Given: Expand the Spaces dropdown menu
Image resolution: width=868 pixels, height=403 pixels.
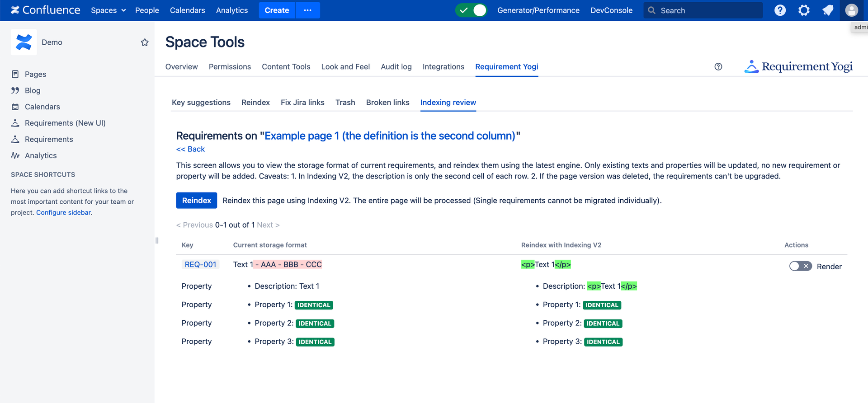Looking at the screenshot, I should click(x=108, y=10).
